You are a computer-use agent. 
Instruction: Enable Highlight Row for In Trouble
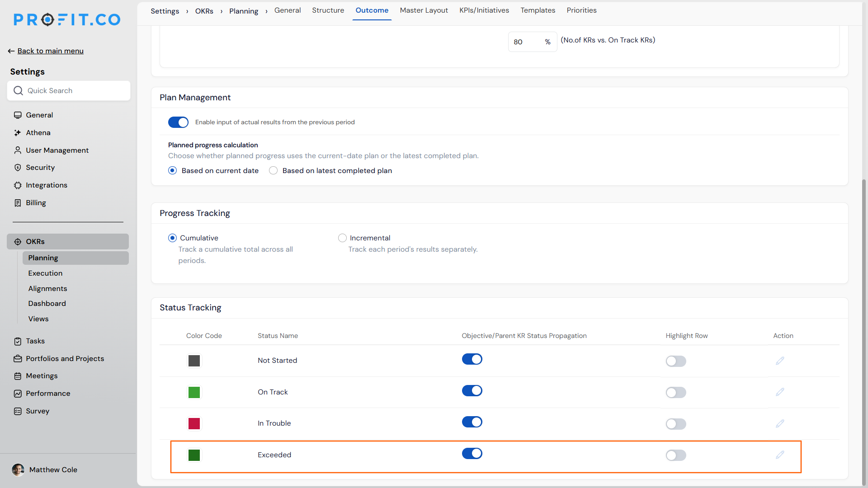[676, 424]
